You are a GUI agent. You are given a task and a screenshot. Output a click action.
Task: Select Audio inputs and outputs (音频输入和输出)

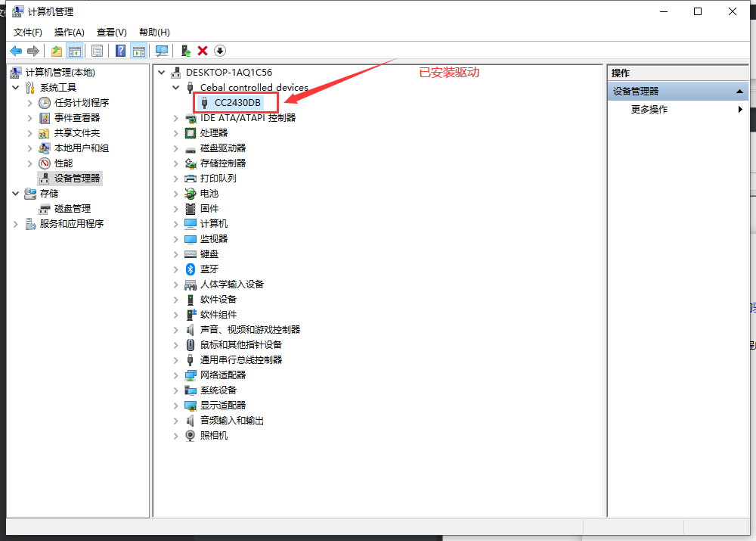tap(232, 421)
